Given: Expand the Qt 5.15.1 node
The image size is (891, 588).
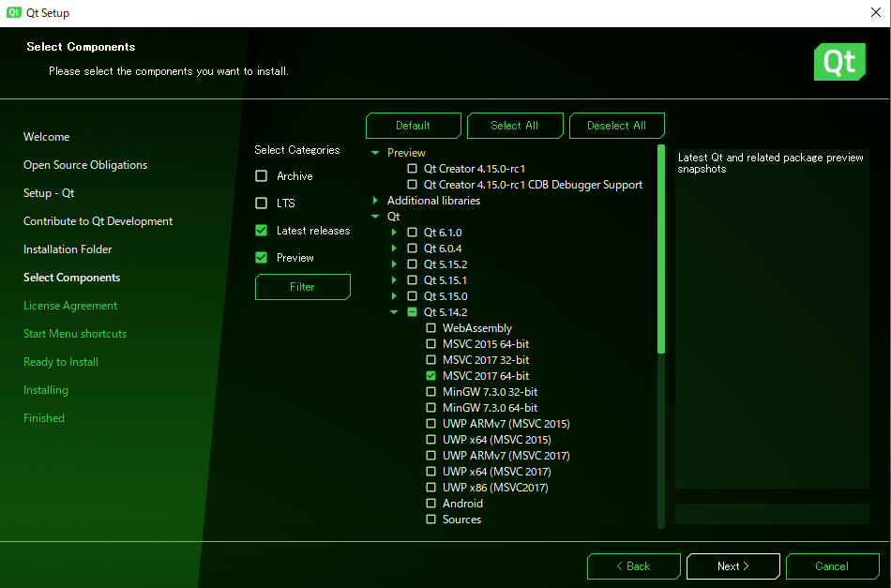Looking at the screenshot, I should tap(394, 280).
